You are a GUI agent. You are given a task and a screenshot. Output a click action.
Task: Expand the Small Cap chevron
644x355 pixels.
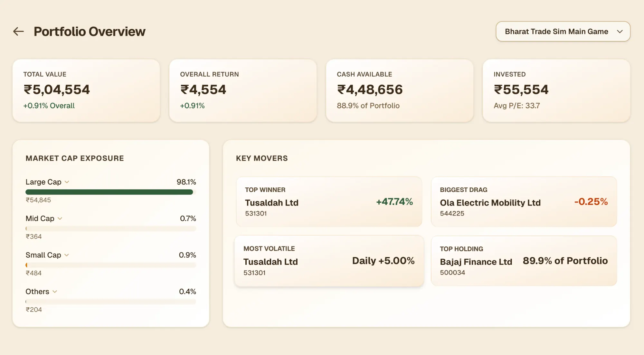(67, 255)
